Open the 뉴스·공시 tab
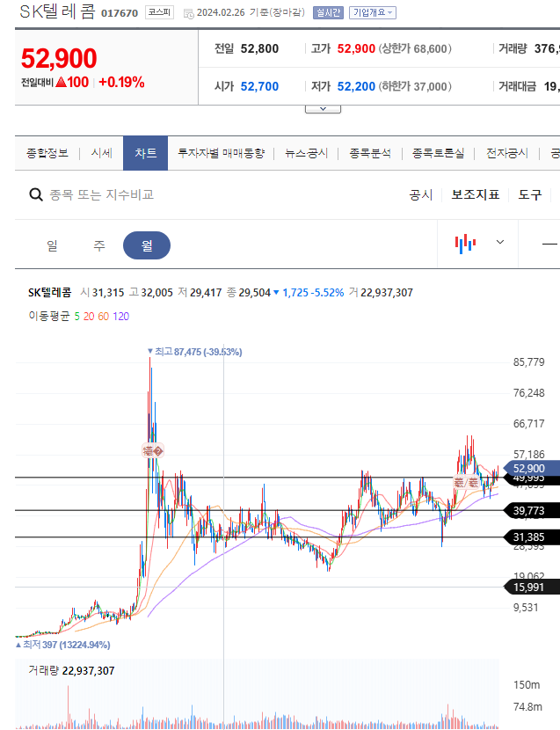 (x=306, y=153)
